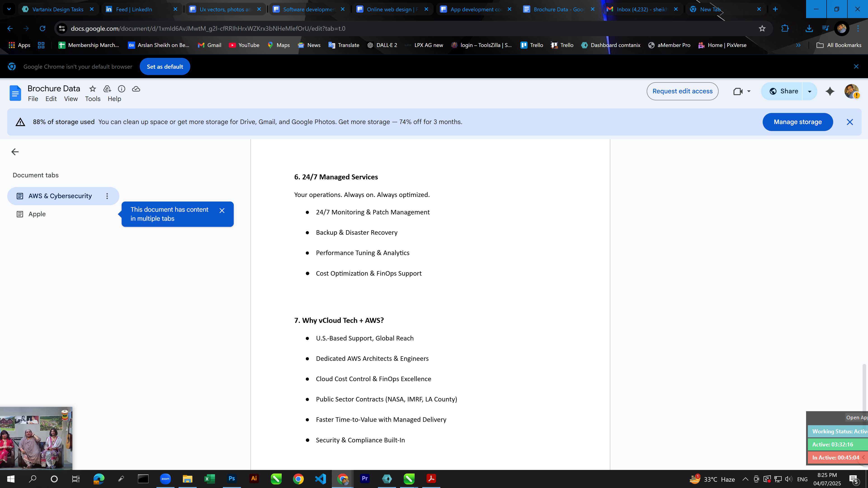Expand the Share options dropdown arrow

809,91
